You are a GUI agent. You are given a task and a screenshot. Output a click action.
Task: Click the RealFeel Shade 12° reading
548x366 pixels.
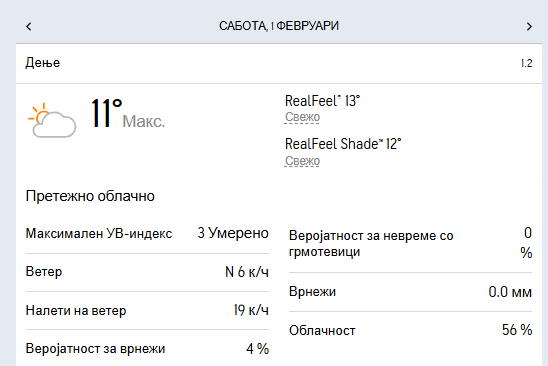coord(343,144)
